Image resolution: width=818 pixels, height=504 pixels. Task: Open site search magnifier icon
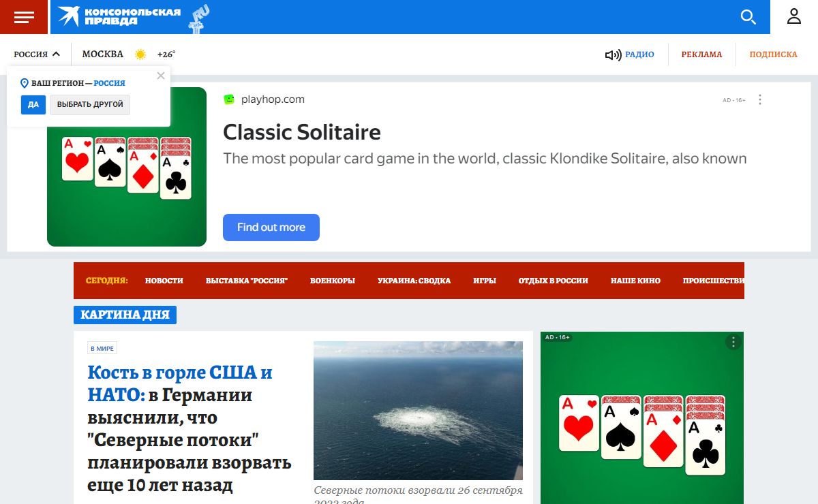pos(748,17)
